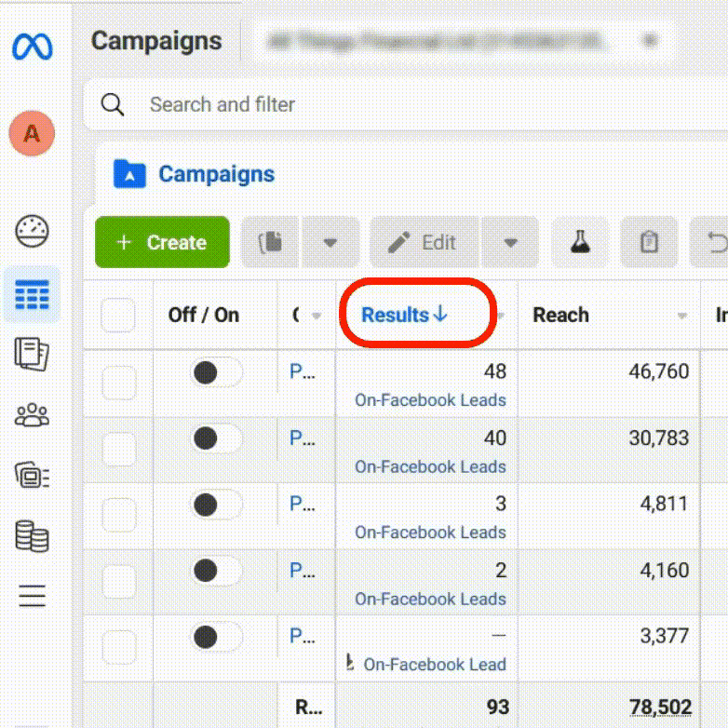The height and width of the screenshot is (728, 728).
Task: Open the campaign link in the 3-results row
Action: tap(303, 504)
